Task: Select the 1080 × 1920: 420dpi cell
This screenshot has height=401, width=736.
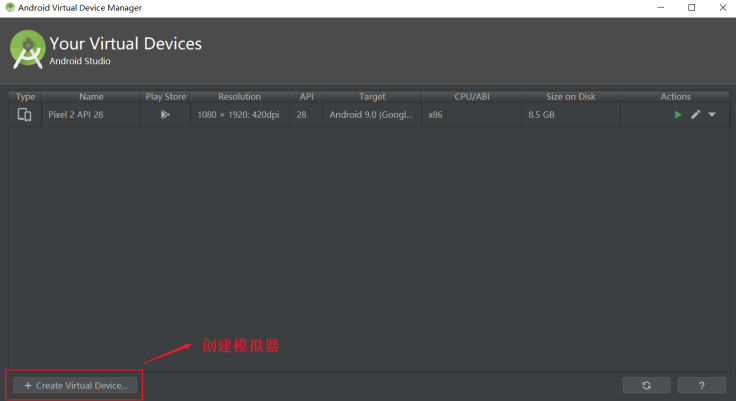Action: (x=239, y=115)
